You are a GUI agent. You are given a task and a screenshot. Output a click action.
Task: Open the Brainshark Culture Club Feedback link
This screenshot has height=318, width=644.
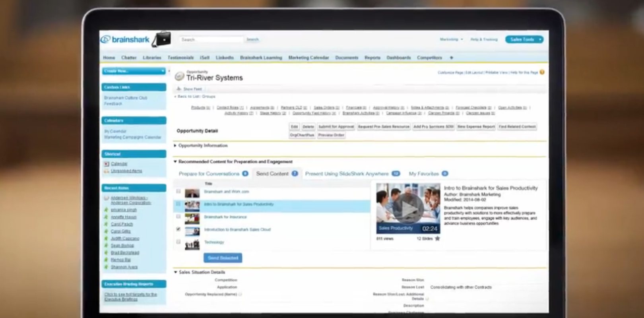[x=126, y=101]
